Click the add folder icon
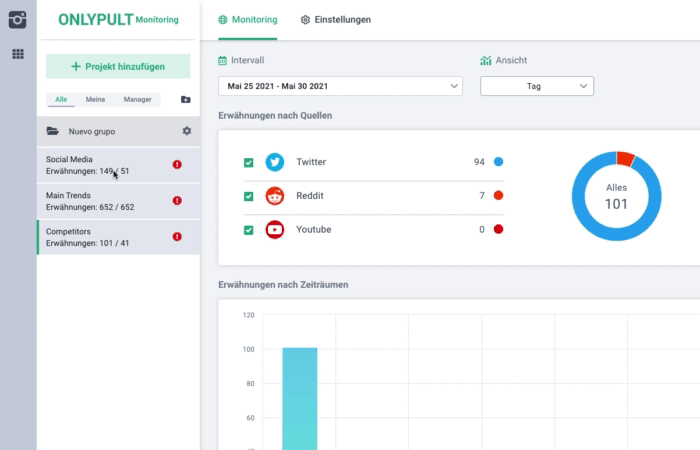Image resolution: width=700 pixels, height=450 pixels. point(185,100)
